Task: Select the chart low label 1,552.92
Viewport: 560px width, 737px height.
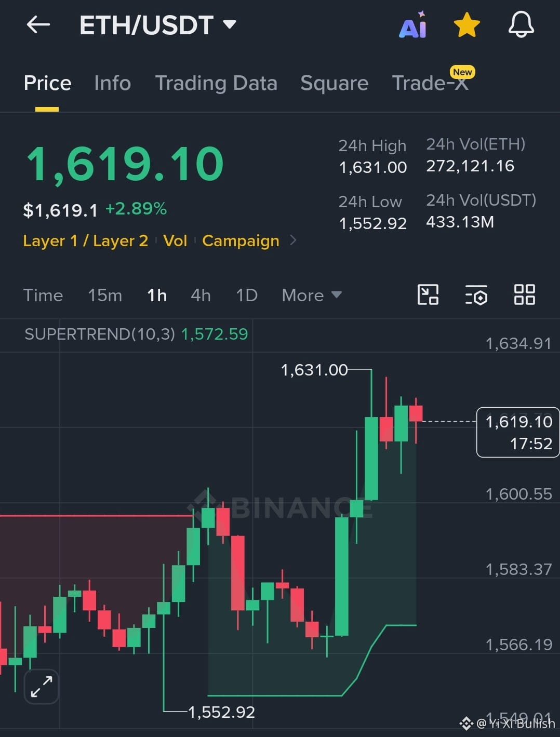Action: click(221, 712)
